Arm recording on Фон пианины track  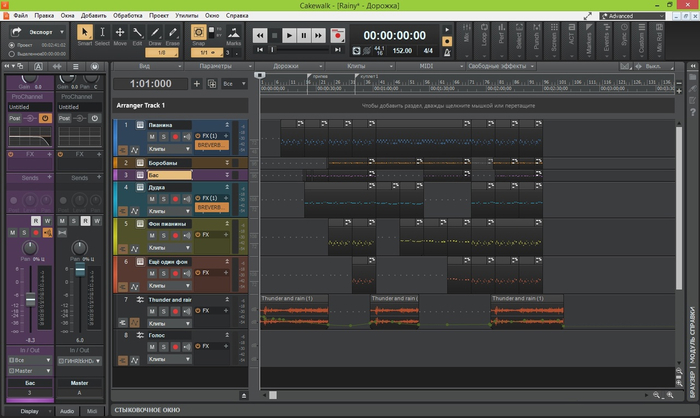pyautogui.click(x=176, y=235)
